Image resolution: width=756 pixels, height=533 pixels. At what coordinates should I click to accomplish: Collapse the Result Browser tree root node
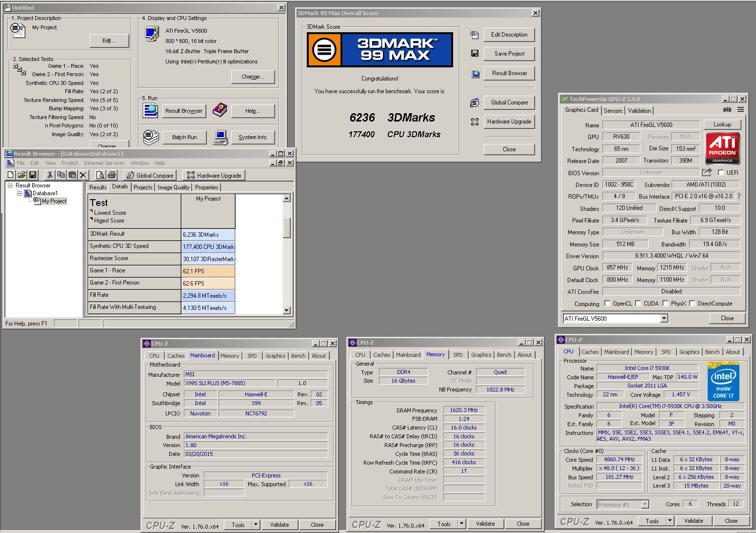point(10,185)
